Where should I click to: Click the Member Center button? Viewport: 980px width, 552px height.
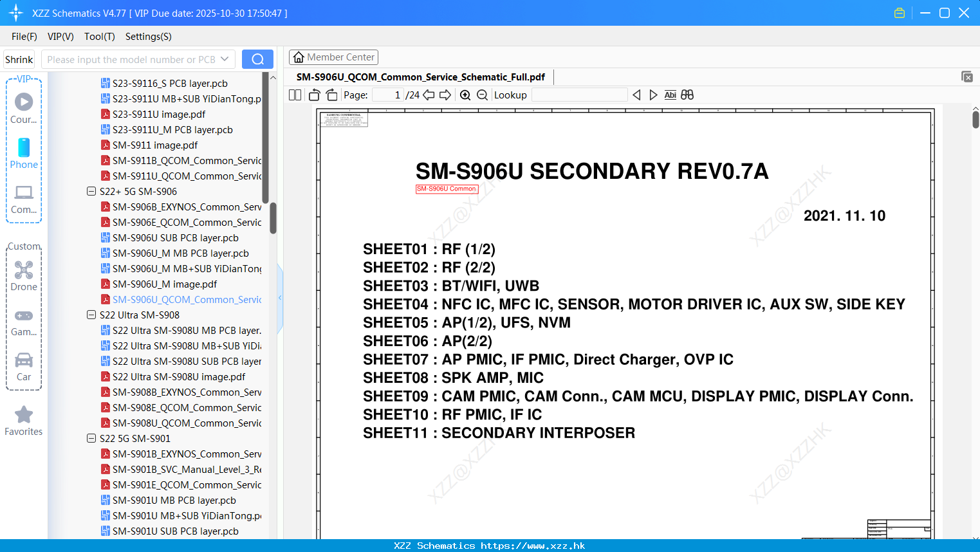[x=333, y=57]
